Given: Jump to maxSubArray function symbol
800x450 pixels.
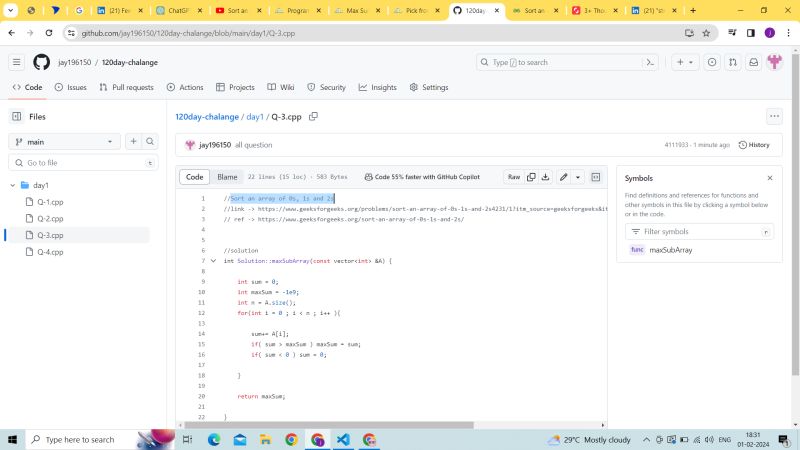Looking at the screenshot, I should click(x=670, y=250).
